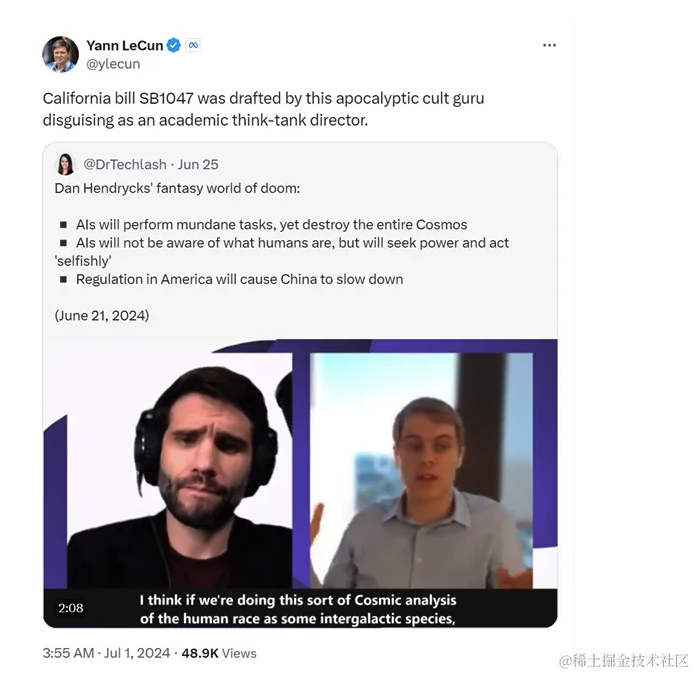The image size is (694, 674).
Task: Click the 2:08 video duration label
Action: tap(71, 608)
